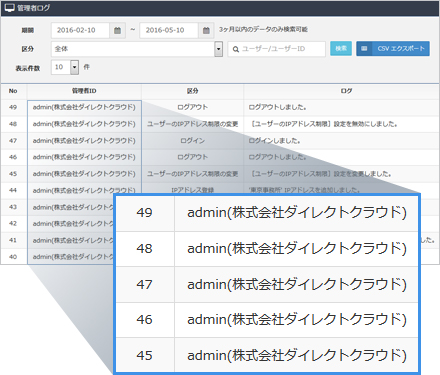This screenshot has height=375, width=440.
Task: Click ユーザーのIPアドレス制限の変更 cell in row 45
Action: pyautogui.click(x=192, y=174)
